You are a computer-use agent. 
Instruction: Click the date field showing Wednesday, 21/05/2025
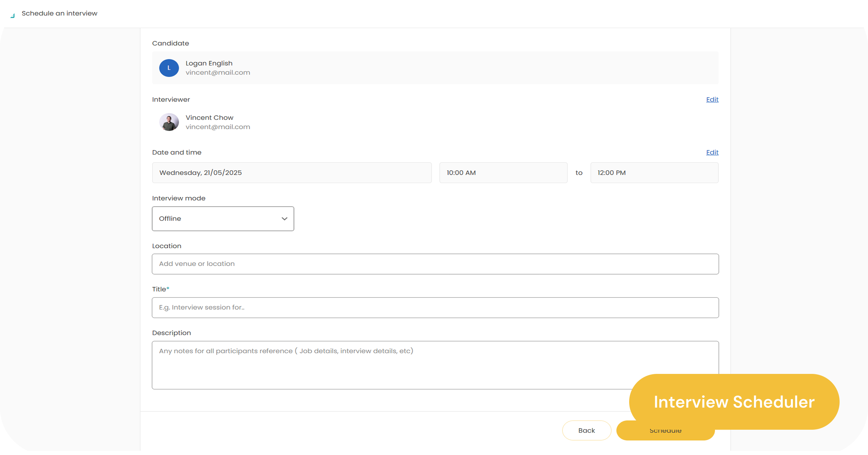pos(291,173)
